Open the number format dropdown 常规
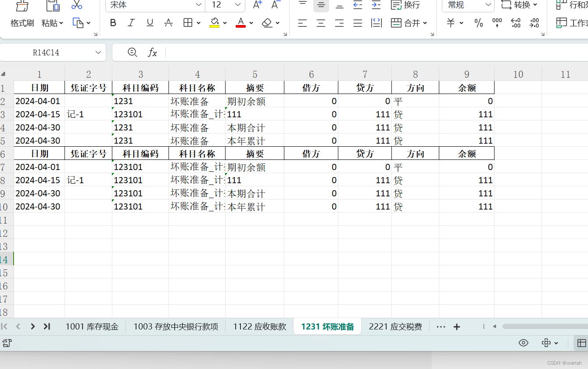The height and width of the screenshot is (369, 588). [488, 5]
